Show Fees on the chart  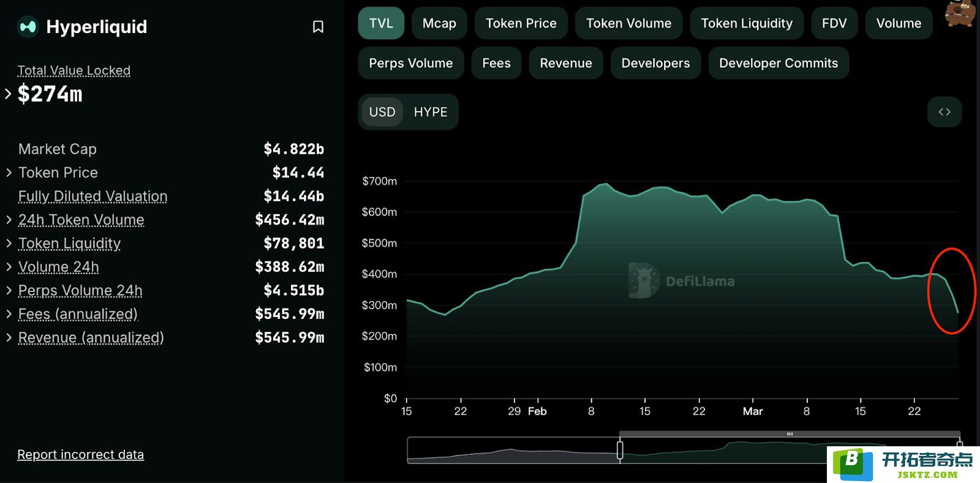pos(496,63)
